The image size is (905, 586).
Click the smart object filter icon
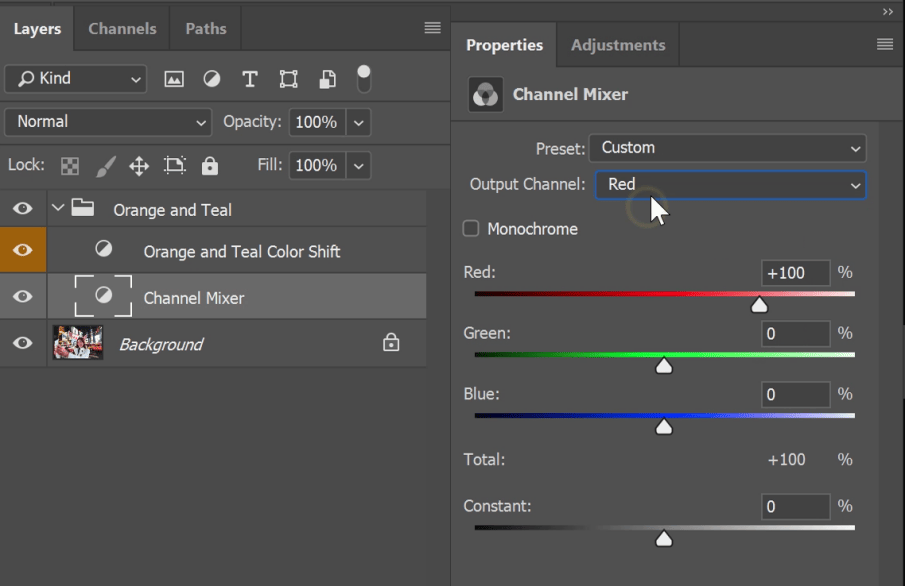point(327,79)
